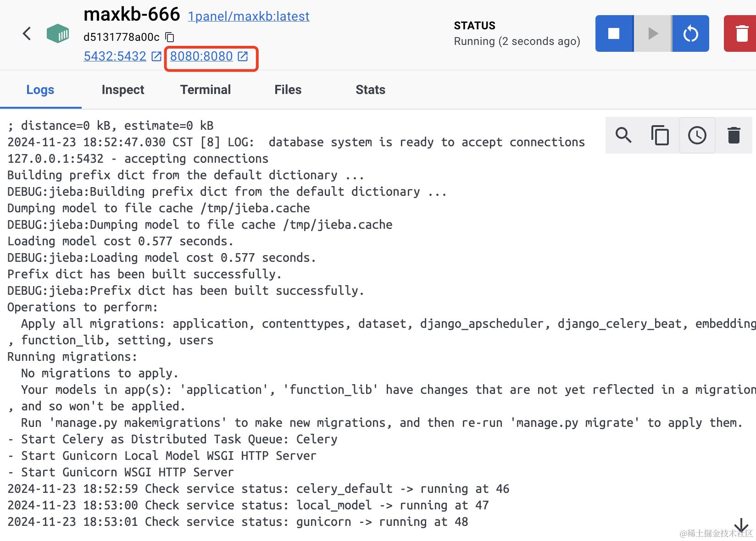Restart the container with circular arrow
The height and width of the screenshot is (541, 756).
tap(691, 33)
